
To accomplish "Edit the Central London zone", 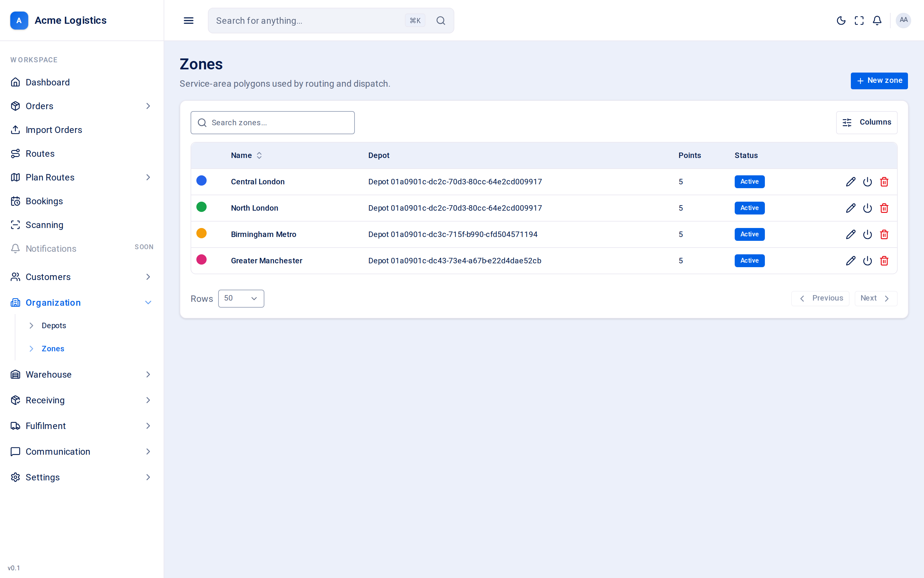I will tap(850, 181).
